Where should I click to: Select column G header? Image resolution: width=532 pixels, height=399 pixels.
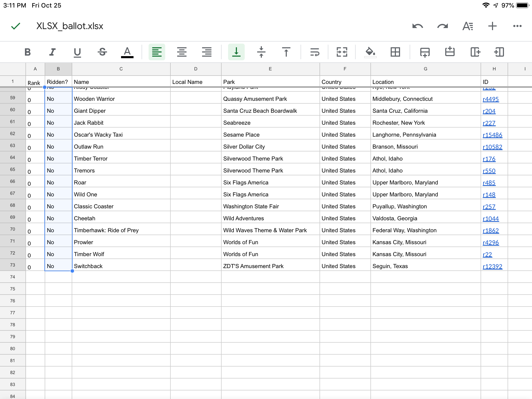(425, 69)
